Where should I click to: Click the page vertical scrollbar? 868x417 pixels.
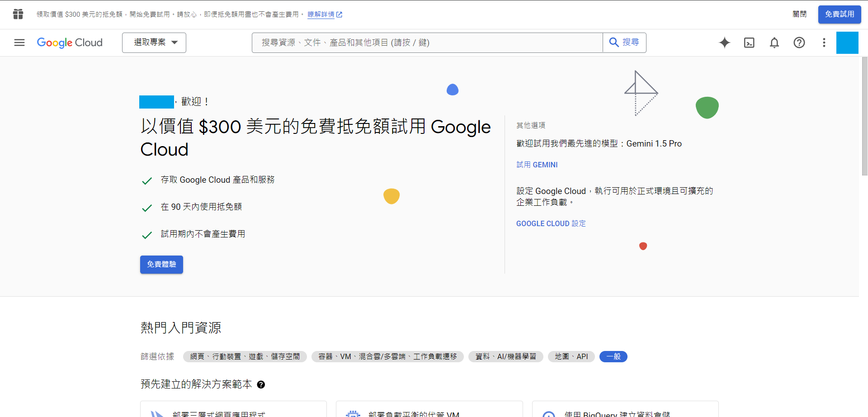tap(864, 116)
